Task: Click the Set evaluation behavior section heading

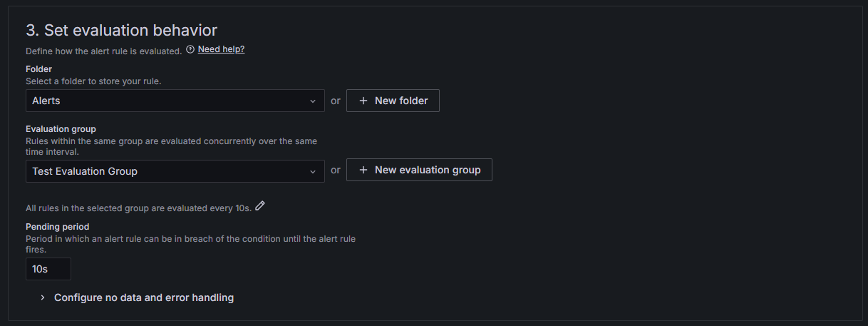Action: (121, 30)
